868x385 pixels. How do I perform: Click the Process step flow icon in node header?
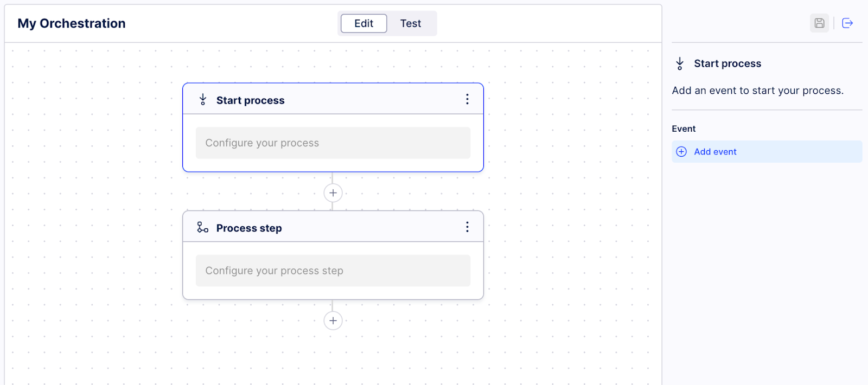point(202,227)
